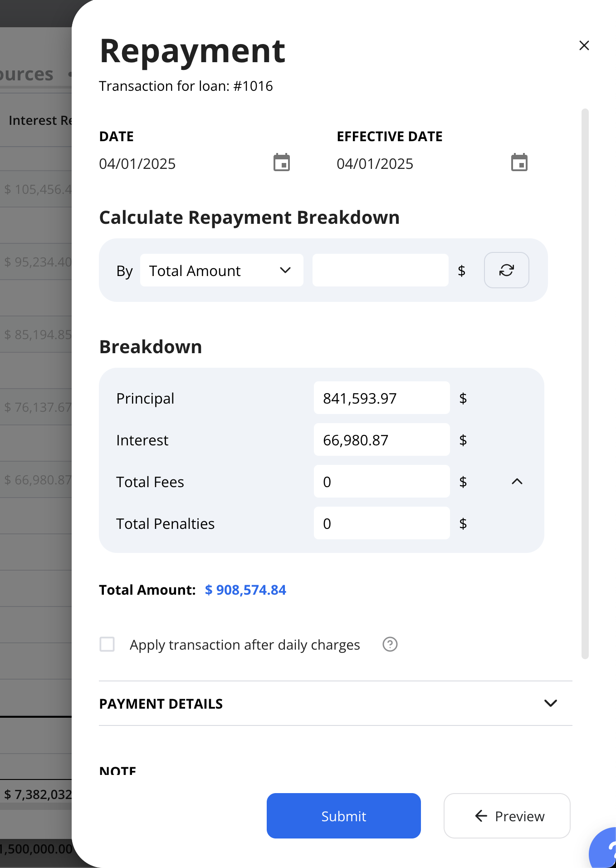Open the Total Amount calculation dropdown
This screenshot has height=868, width=616.
221,270
